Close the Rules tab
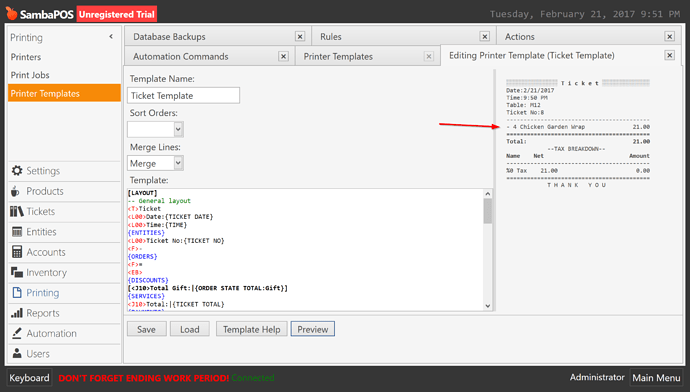690x392 pixels. 484,37
